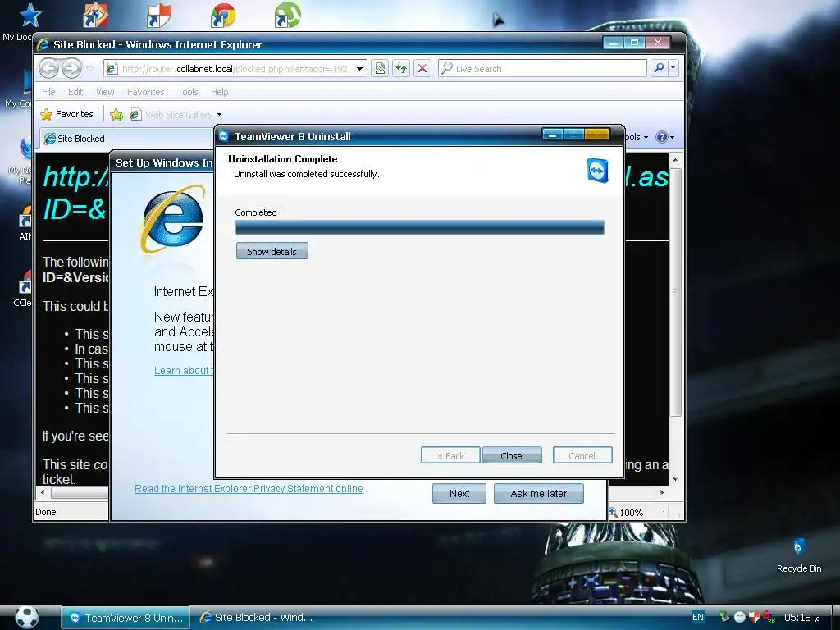840x630 pixels.
Task: Expand the address bar URL dropdown
Action: (x=360, y=69)
